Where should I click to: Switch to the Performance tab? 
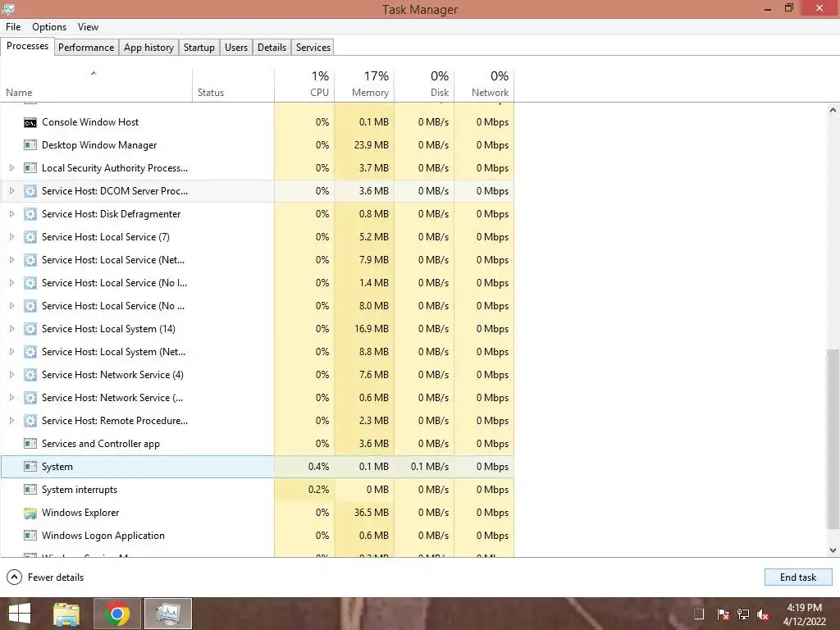click(86, 47)
